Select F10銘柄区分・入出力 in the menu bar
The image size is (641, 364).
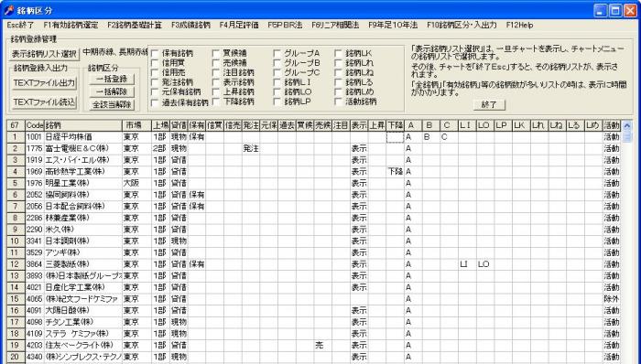tap(462, 25)
